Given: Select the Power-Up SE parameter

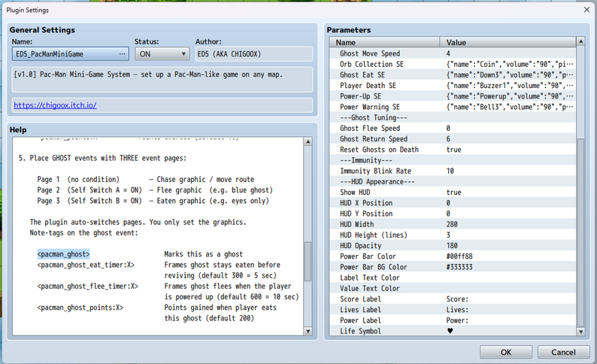Looking at the screenshot, I should coord(453,96).
